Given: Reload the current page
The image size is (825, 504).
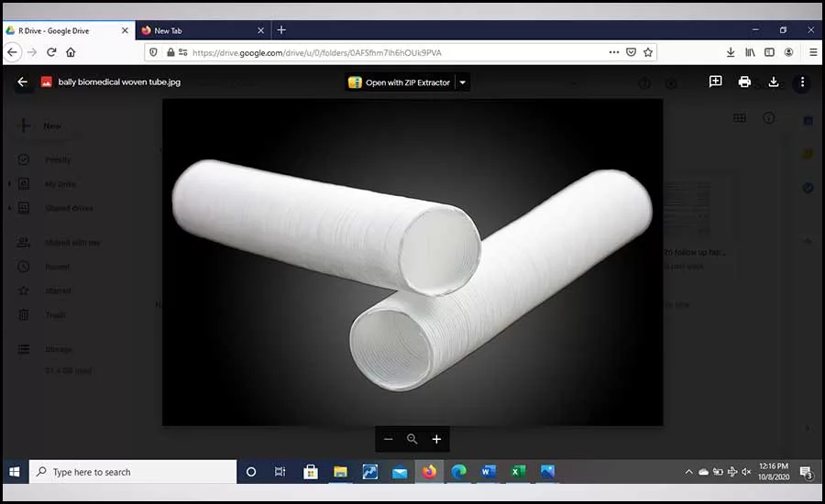Looking at the screenshot, I should 51,52.
